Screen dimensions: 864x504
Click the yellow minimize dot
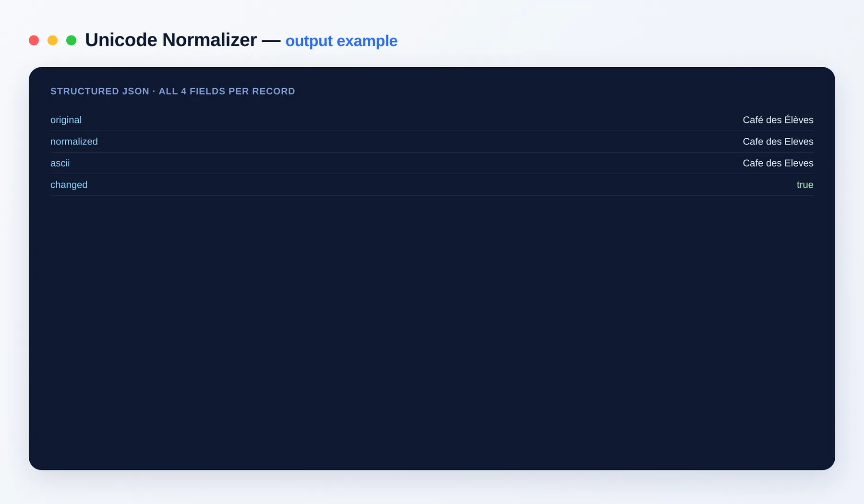click(x=52, y=40)
